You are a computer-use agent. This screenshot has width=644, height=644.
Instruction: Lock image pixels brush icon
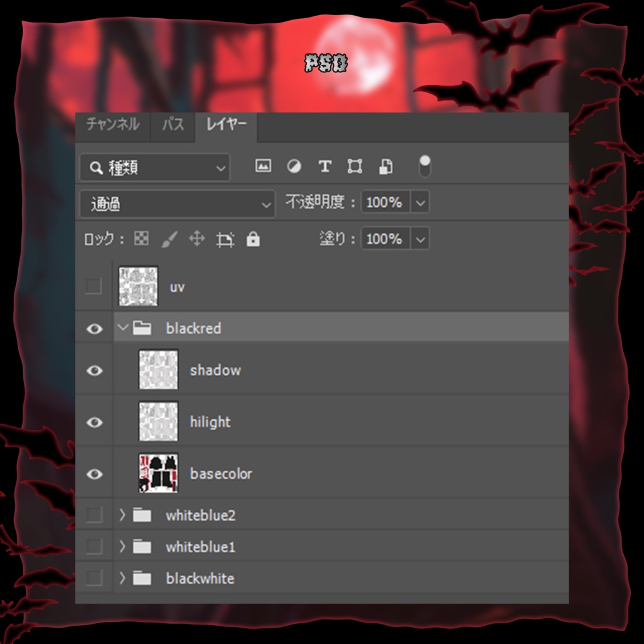169,239
